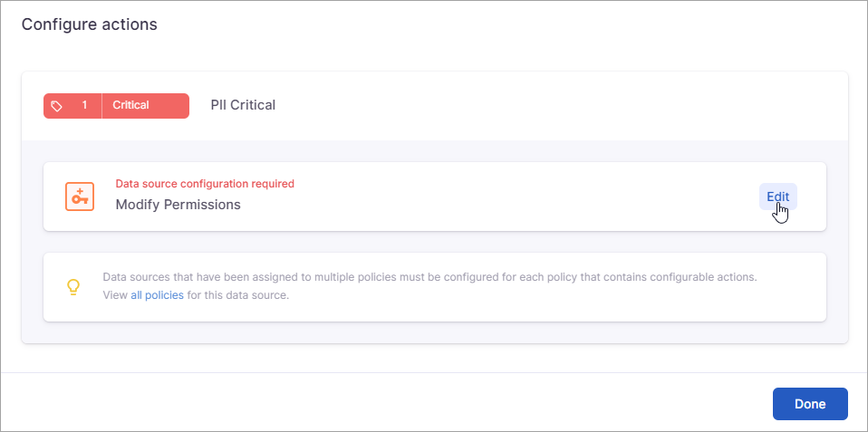
Task: Click the 'Configure actions' dialog heading
Action: (90, 24)
